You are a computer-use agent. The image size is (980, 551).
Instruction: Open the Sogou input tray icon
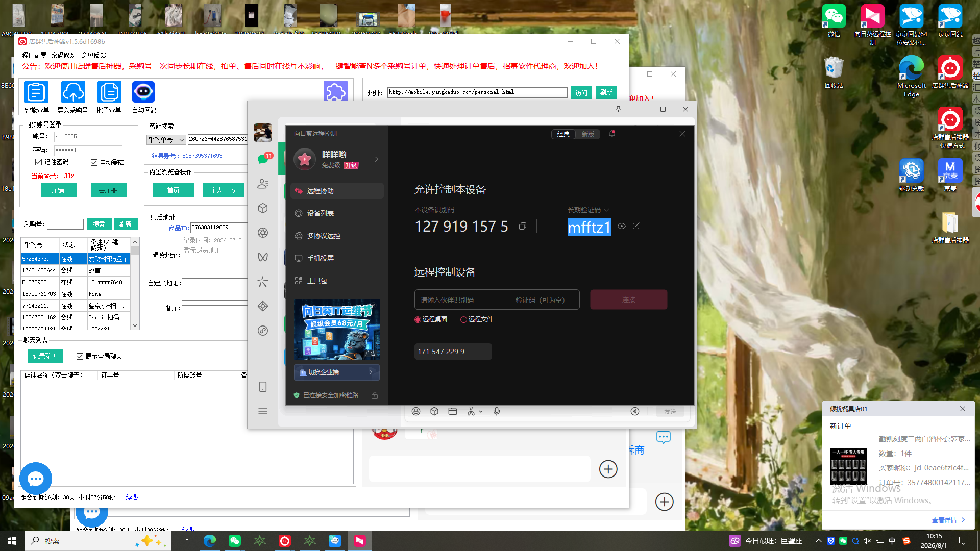(x=906, y=541)
